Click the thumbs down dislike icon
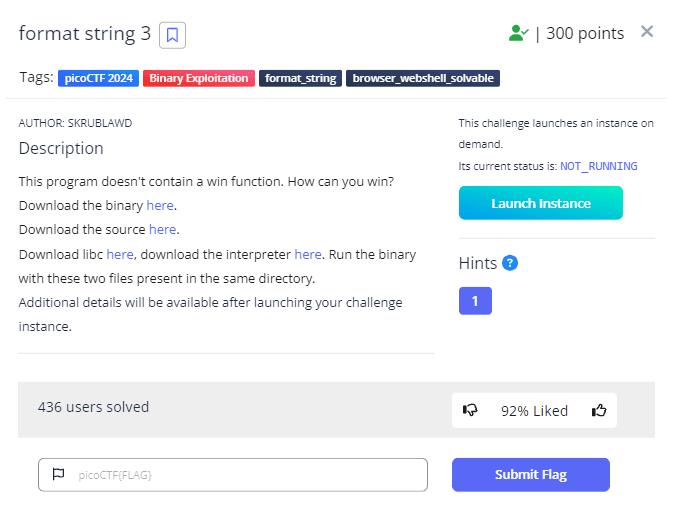 [471, 410]
